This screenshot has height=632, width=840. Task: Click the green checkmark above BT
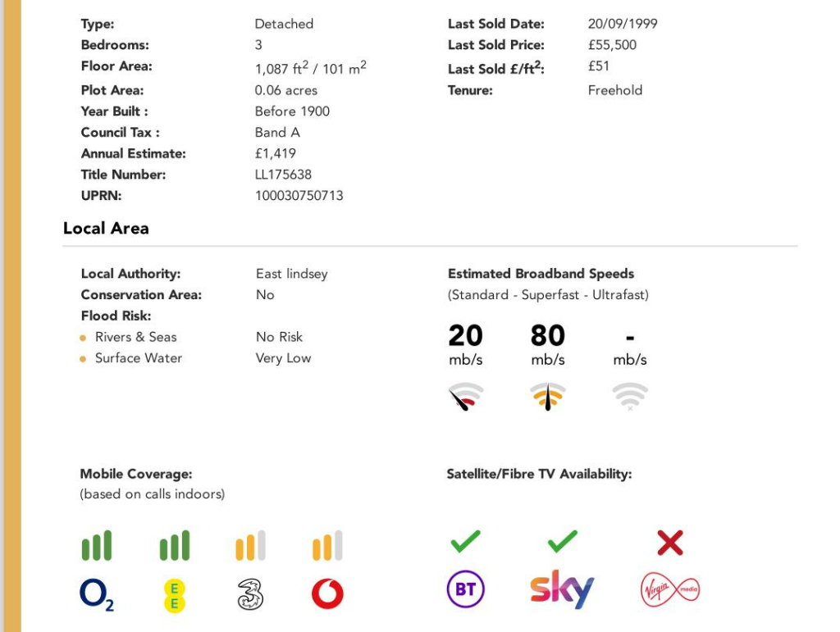point(465,541)
